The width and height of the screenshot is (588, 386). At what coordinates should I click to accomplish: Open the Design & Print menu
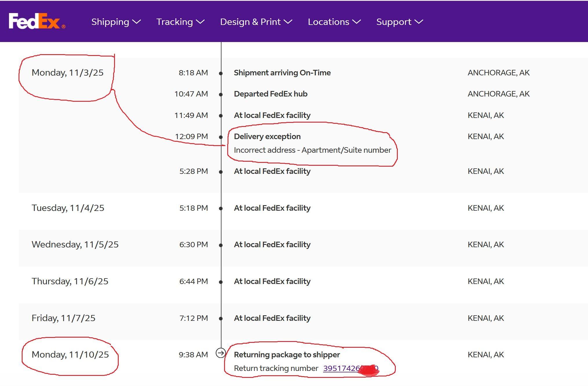(250, 22)
